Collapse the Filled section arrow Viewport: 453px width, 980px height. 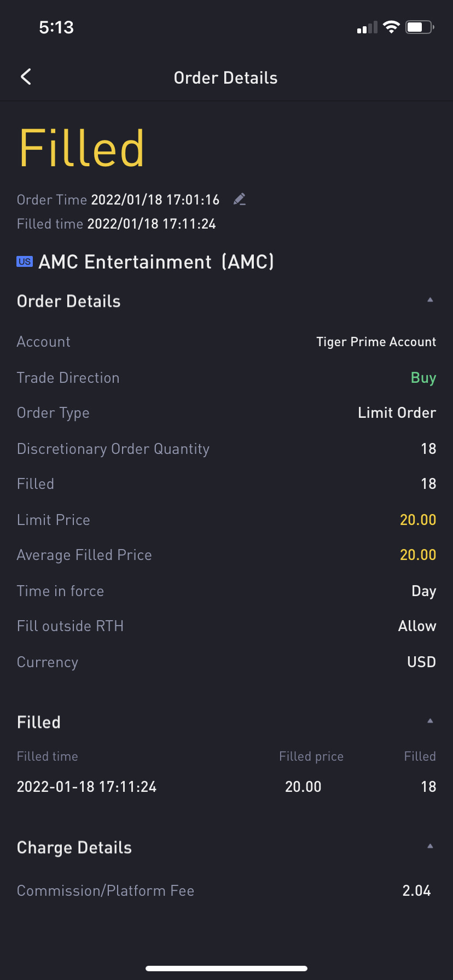coord(430,721)
